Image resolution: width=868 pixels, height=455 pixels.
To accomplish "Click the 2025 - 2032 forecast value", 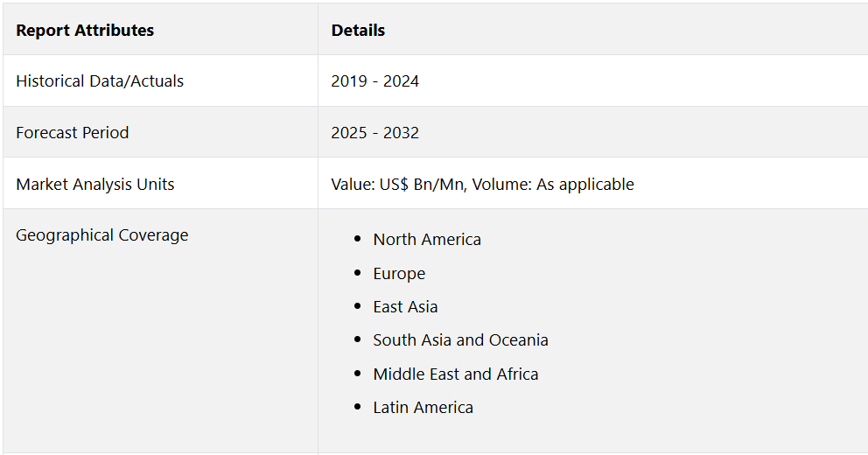I will click(x=374, y=132).
